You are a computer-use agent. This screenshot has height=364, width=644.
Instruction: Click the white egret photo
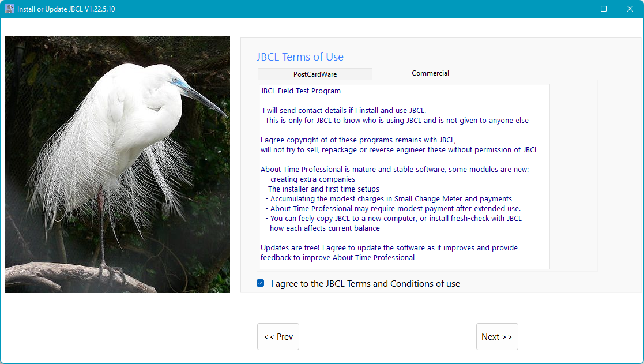pyautogui.click(x=118, y=164)
